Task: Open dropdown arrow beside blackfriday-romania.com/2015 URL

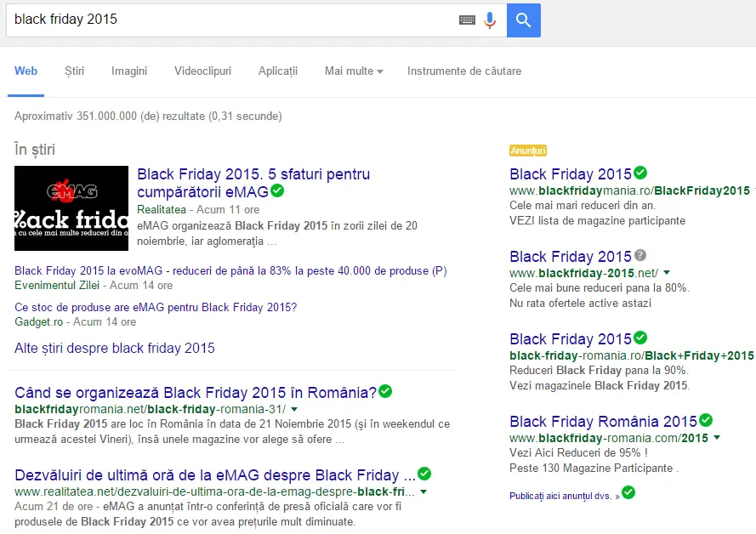Action: click(717, 437)
